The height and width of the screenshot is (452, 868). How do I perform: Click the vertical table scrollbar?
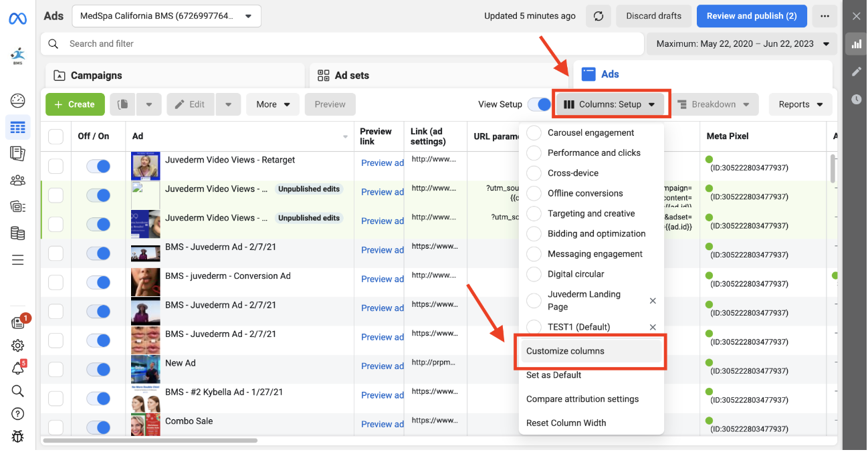click(833, 168)
